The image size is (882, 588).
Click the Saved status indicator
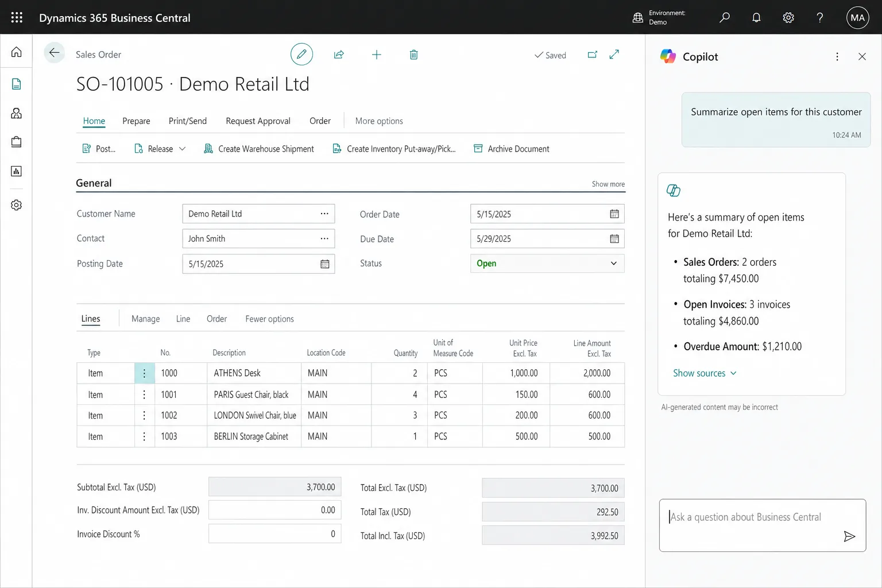pos(550,55)
